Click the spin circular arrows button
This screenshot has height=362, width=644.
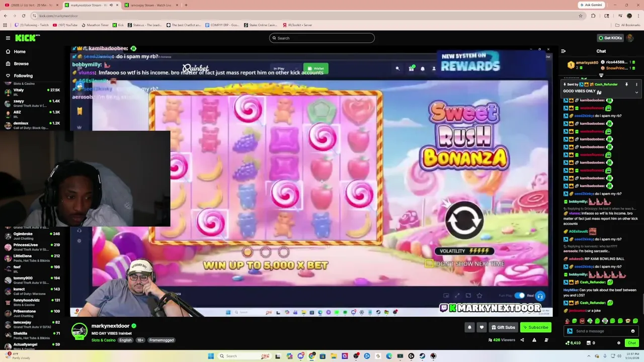464,220
